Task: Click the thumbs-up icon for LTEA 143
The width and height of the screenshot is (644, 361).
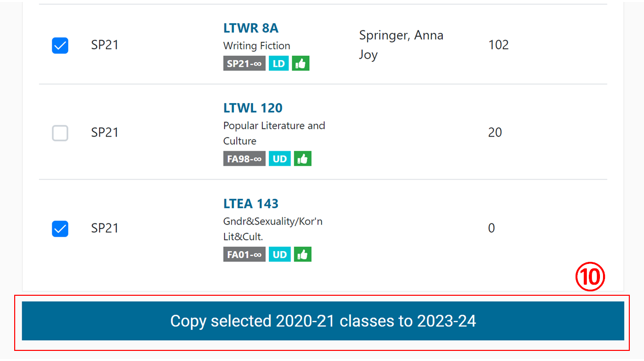Action: (x=302, y=254)
